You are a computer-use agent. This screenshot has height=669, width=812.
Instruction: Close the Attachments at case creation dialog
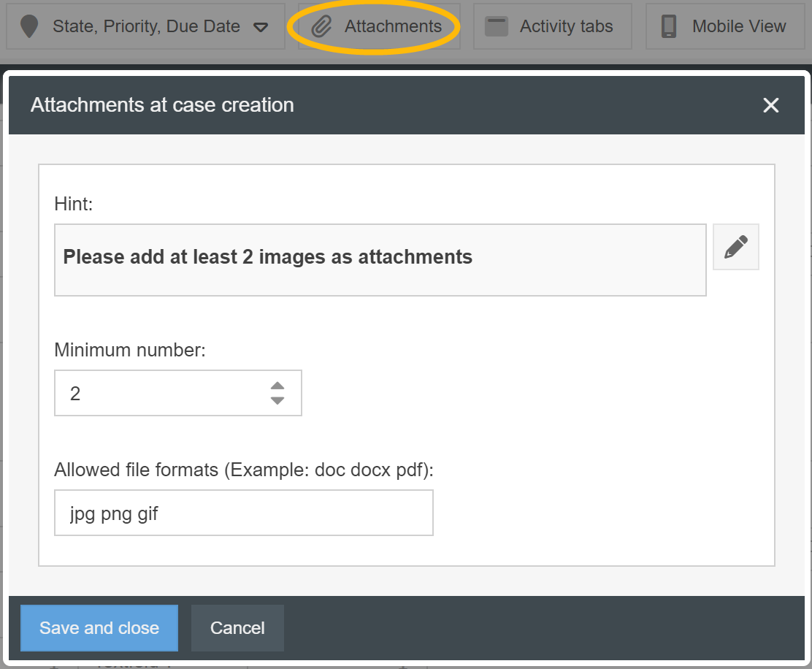tap(770, 105)
